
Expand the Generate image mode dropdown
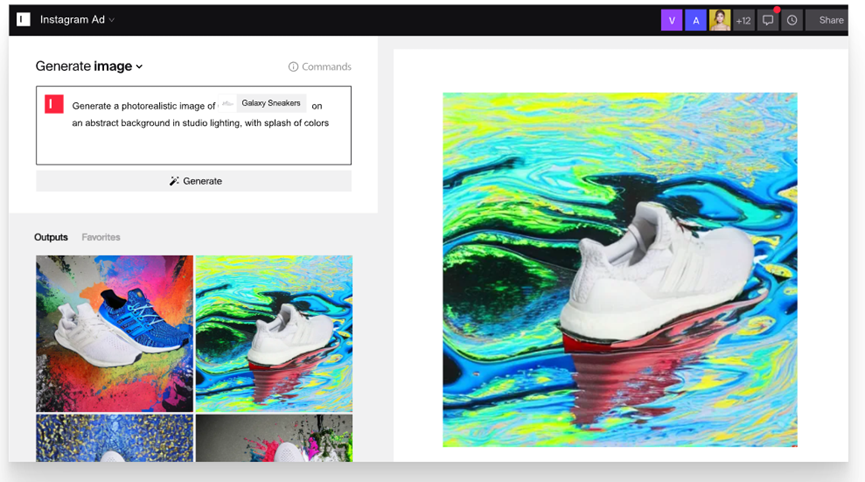[x=89, y=66]
